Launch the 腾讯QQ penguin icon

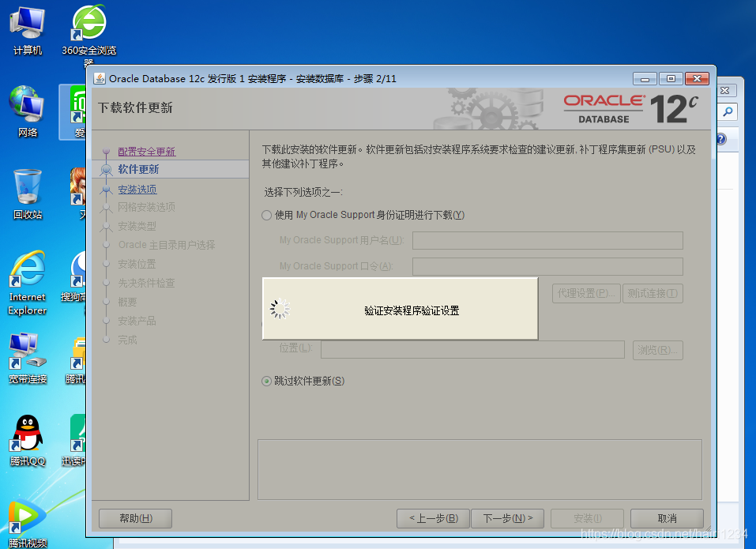click(x=28, y=441)
